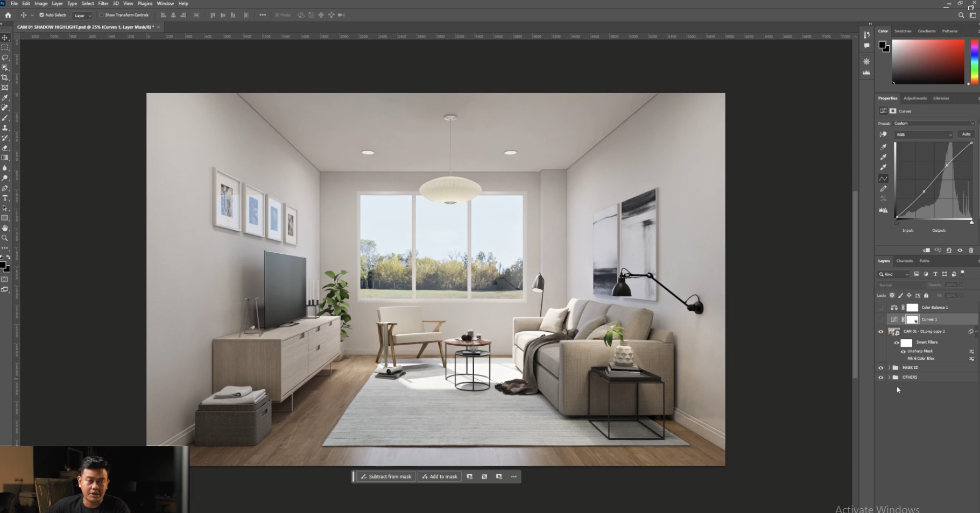Select the Curves 1 layer mask thumbnail
The width and height of the screenshot is (980, 513).
click(913, 319)
